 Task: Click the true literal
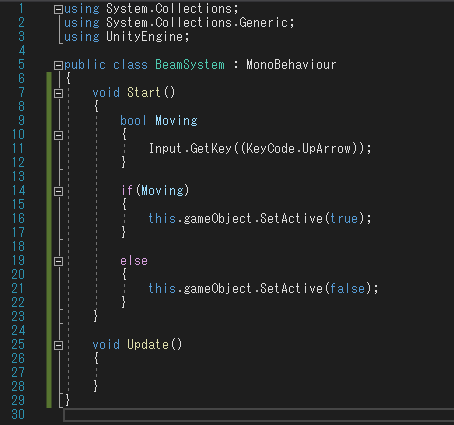tap(344, 218)
